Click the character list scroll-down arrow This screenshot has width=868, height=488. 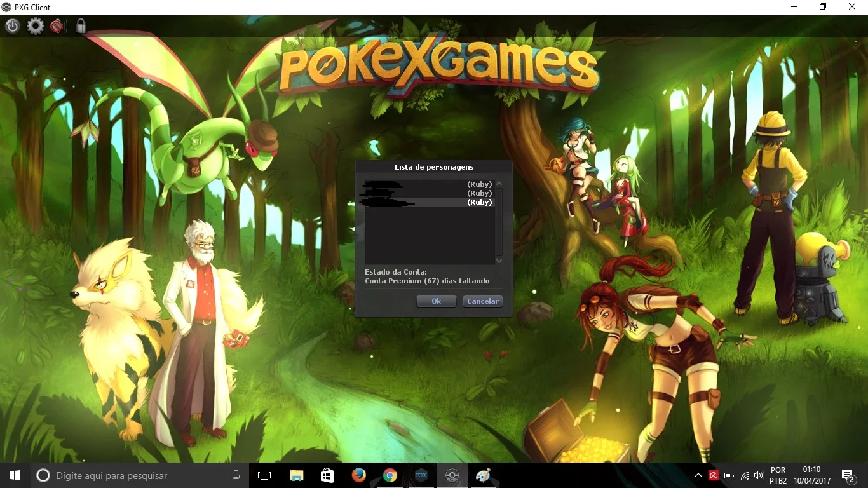point(499,261)
